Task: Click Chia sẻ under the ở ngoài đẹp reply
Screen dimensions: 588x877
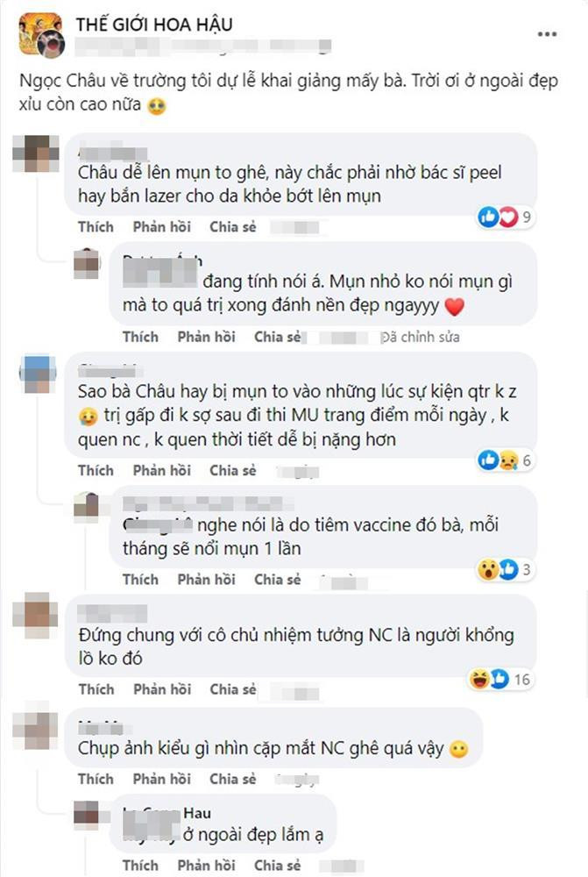Action: [x=278, y=866]
